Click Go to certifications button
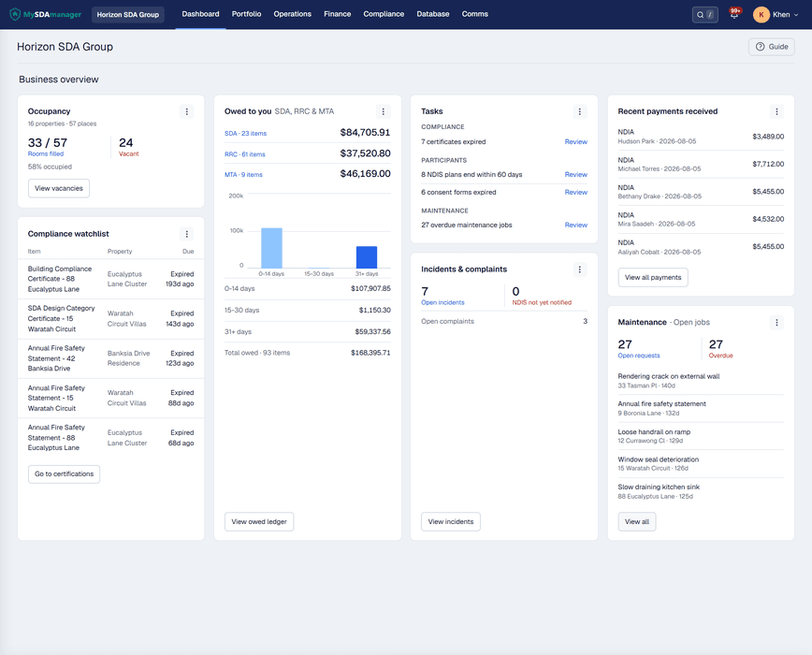Image resolution: width=812 pixels, height=655 pixels. click(x=65, y=473)
